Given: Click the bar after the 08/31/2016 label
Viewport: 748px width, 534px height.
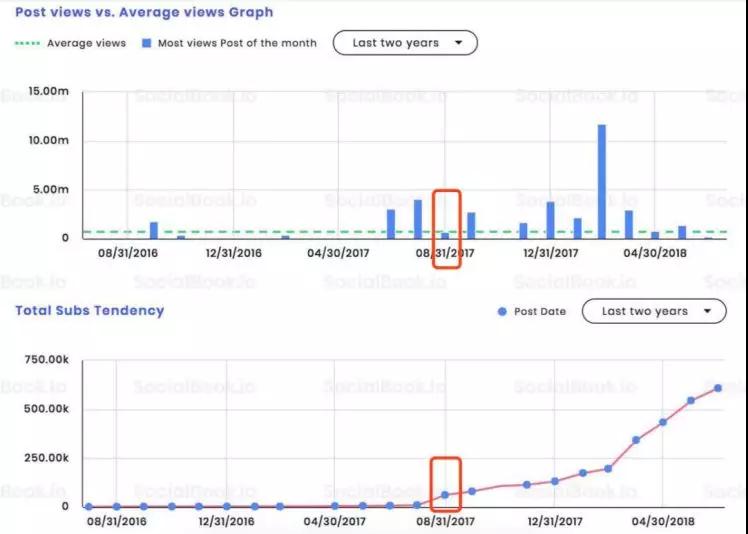Looking at the screenshot, I should tap(154, 230).
